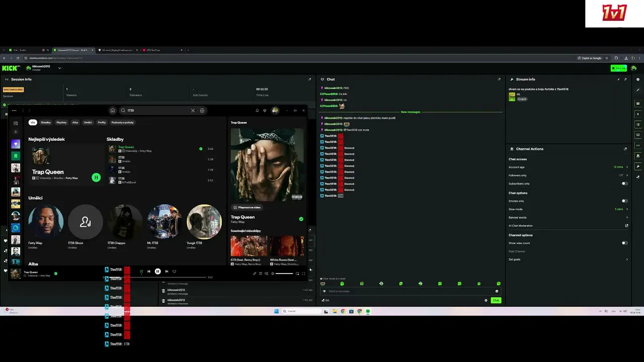
Task: Toggle repeat in Spotify player bar
Action: (174, 271)
